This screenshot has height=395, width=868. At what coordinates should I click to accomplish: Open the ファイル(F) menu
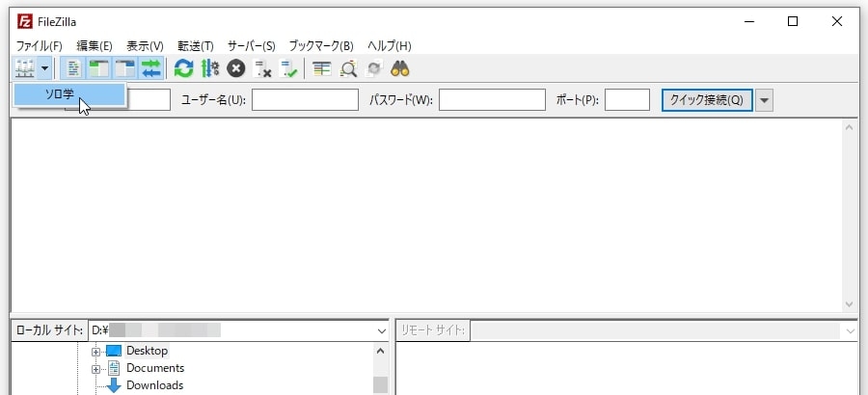point(39,45)
